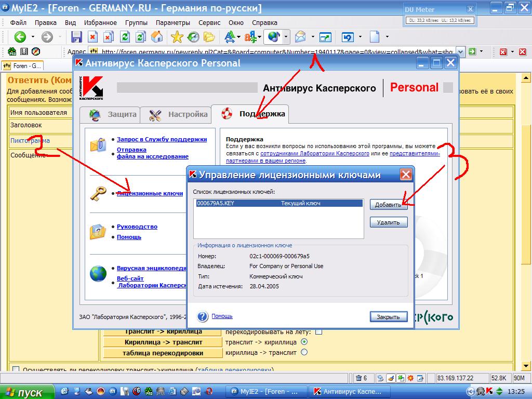Click the Закрыть button in license dialog

pyautogui.click(x=389, y=316)
